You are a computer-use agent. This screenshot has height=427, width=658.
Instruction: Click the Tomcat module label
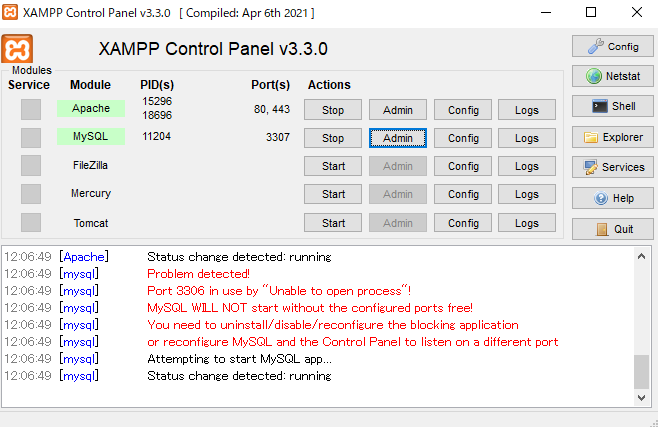tap(91, 223)
